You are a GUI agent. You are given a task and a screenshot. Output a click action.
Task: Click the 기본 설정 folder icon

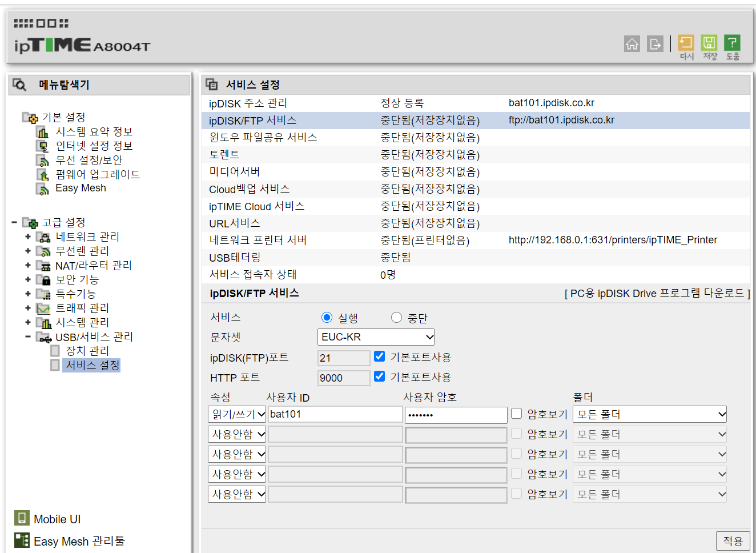30,118
